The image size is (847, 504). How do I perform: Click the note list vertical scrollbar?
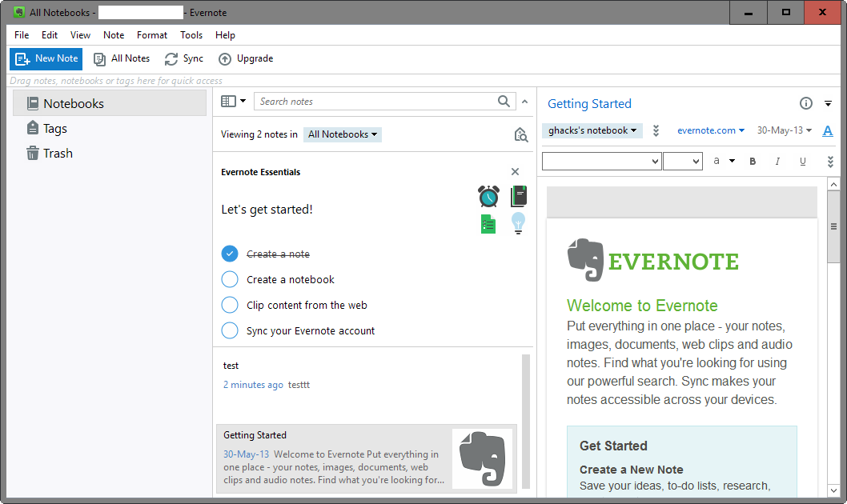click(526, 422)
